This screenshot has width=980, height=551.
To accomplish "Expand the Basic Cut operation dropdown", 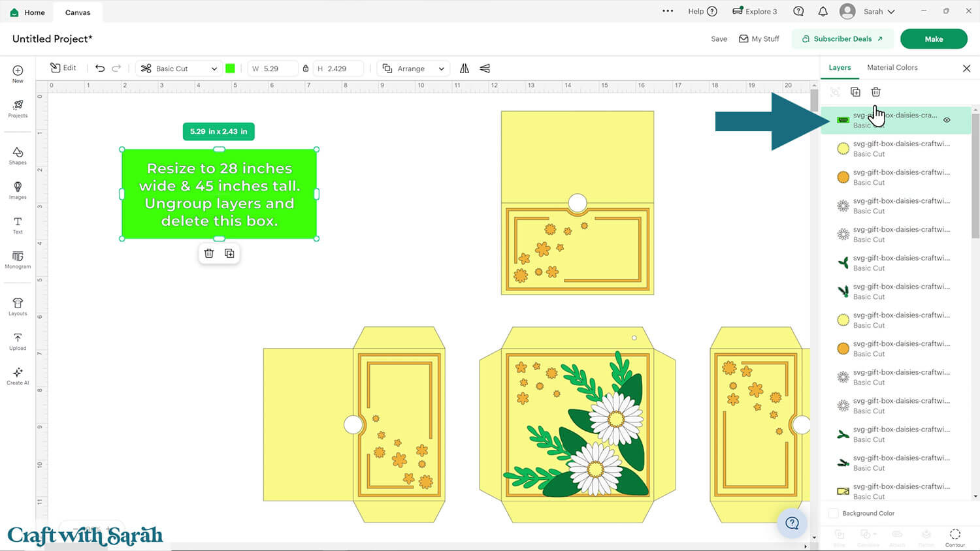I will click(179, 69).
